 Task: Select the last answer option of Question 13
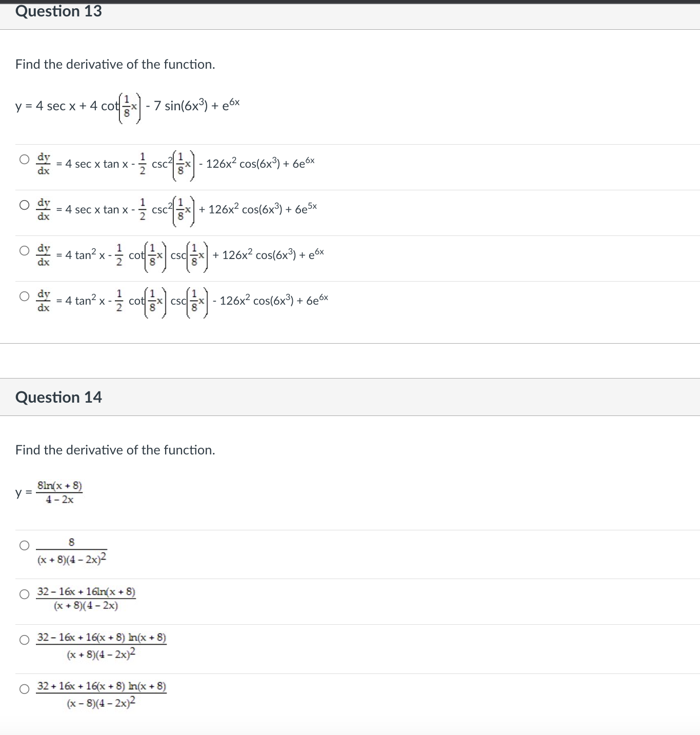(x=24, y=295)
